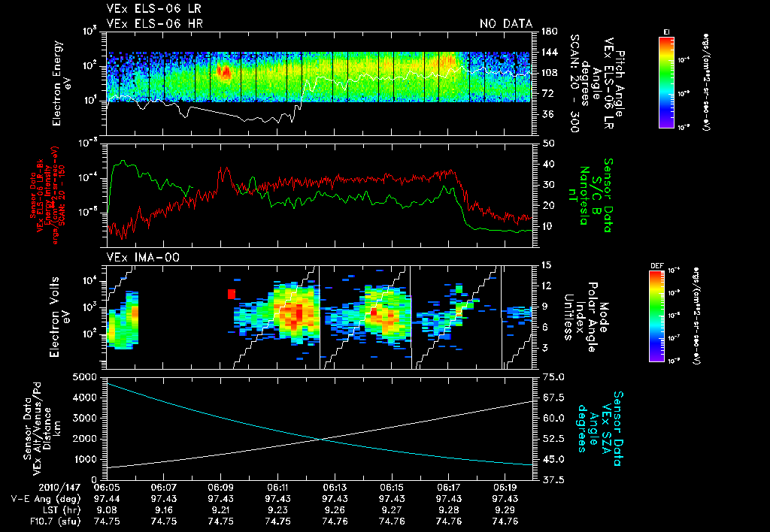Click the LST value 9.08

point(107,510)
